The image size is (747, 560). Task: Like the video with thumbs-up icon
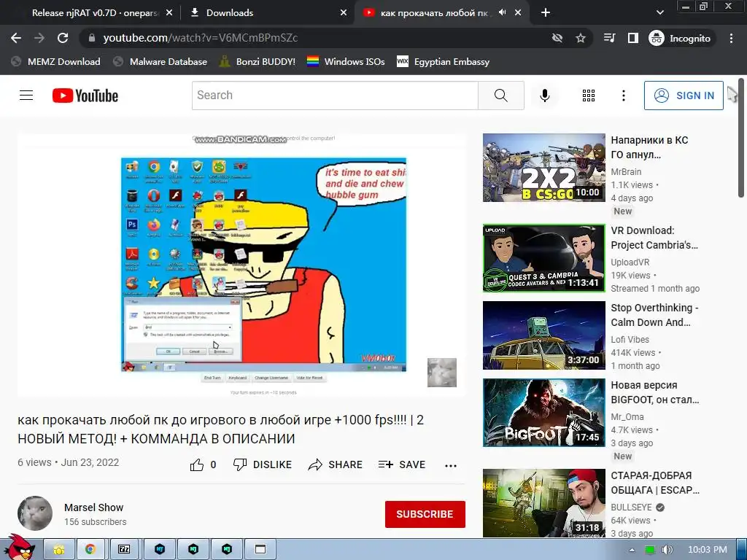tap(197, 464)
